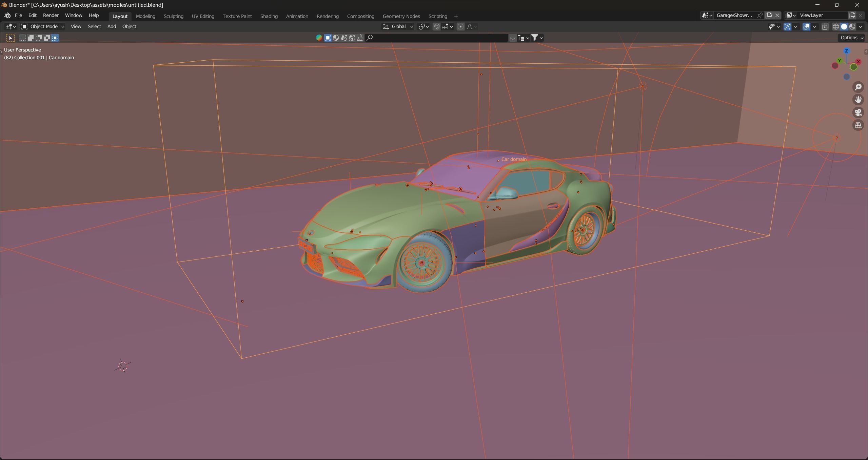Click the Garage/Showr... scene name field
This screenshot has height=460, width=868.
point(734,15)
